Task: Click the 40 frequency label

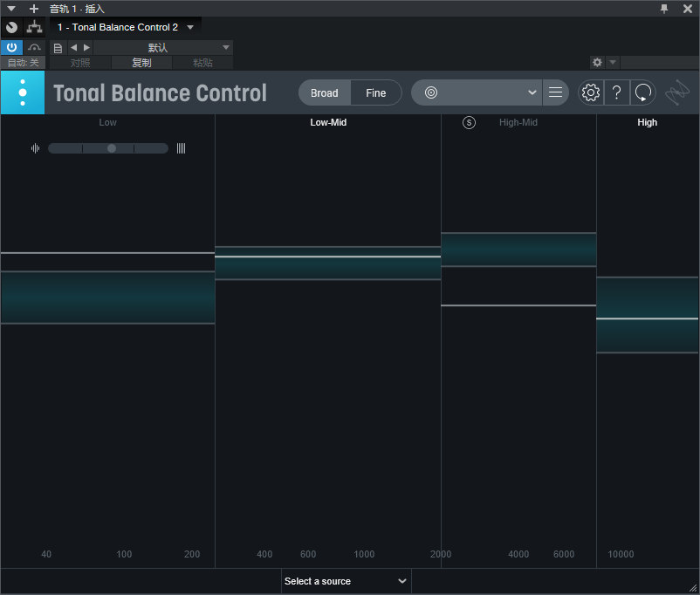Action: (x=46, y=554)
